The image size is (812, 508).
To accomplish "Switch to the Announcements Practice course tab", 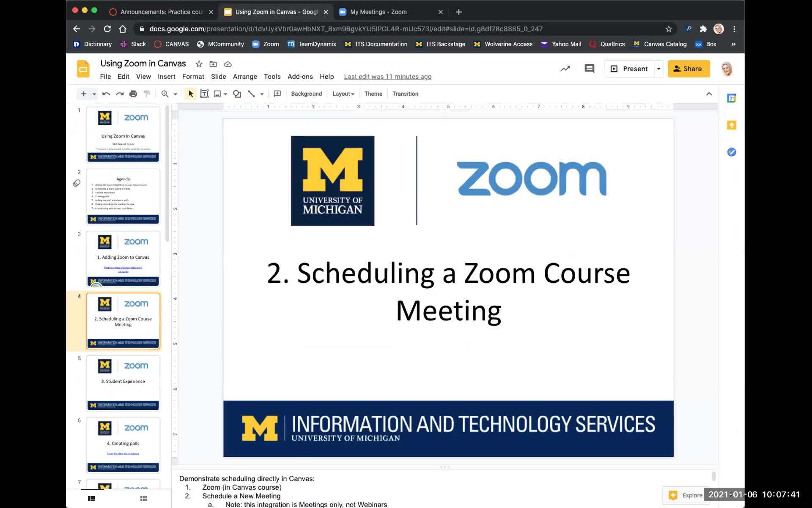I will (161, 12).
